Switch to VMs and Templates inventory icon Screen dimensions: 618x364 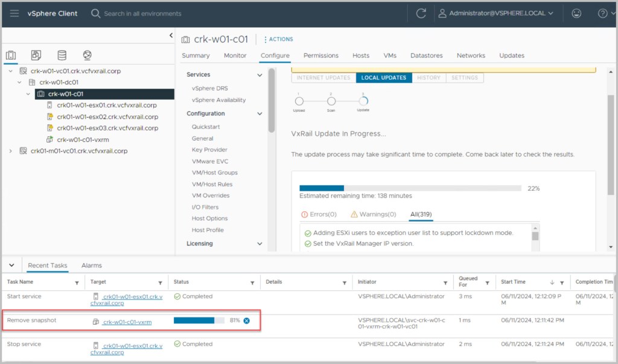[36, 56]
